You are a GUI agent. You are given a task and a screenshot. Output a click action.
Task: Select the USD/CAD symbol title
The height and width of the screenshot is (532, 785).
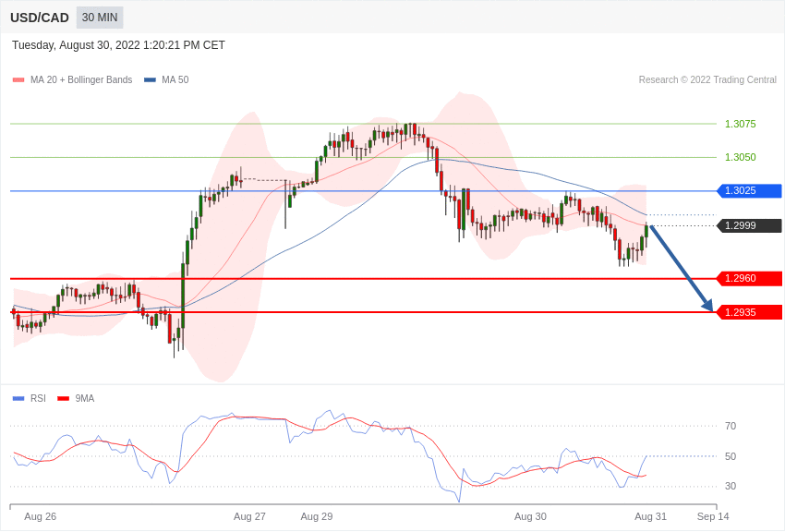40,18
